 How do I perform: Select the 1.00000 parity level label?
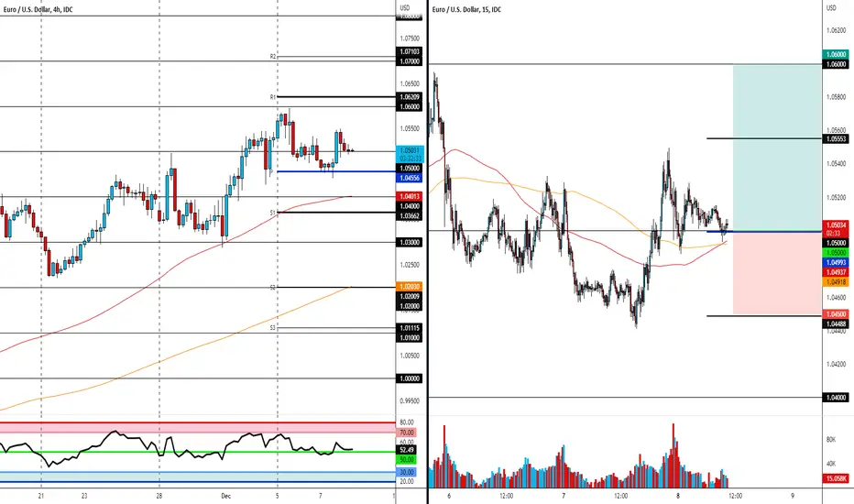click(411, 378)
